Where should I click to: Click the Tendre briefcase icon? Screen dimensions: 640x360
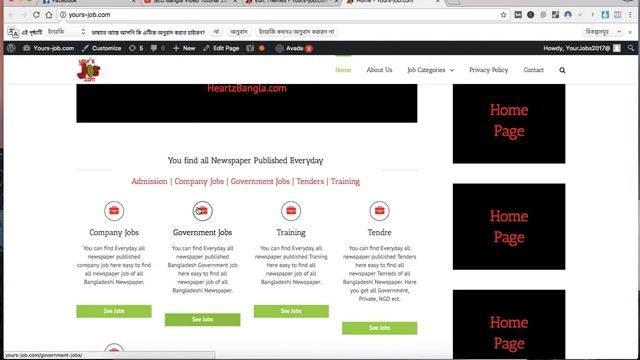click(x=380, y=211)
